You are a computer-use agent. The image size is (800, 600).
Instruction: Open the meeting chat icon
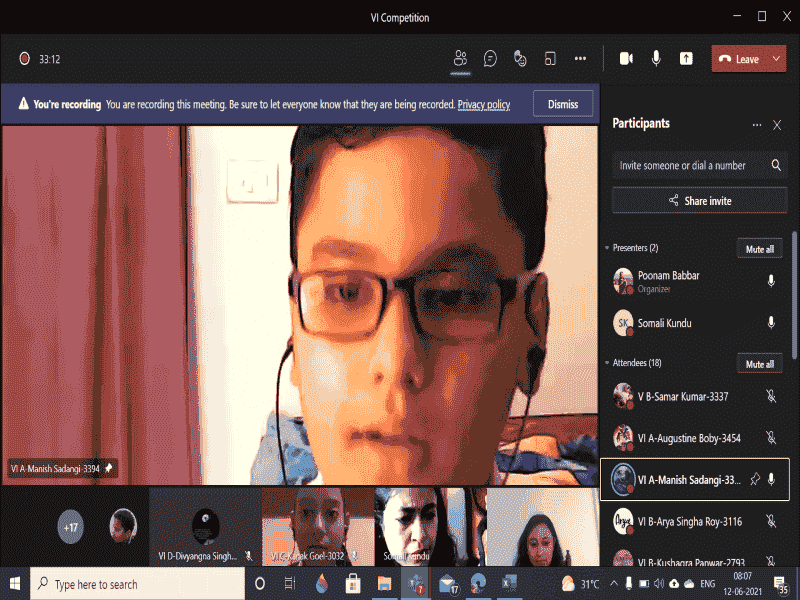pyautogui.click(x=490, y=59)
